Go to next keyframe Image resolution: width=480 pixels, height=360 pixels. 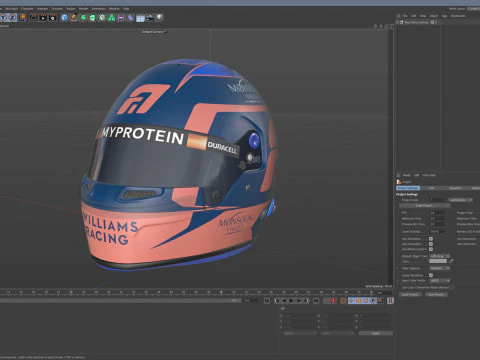306,301
